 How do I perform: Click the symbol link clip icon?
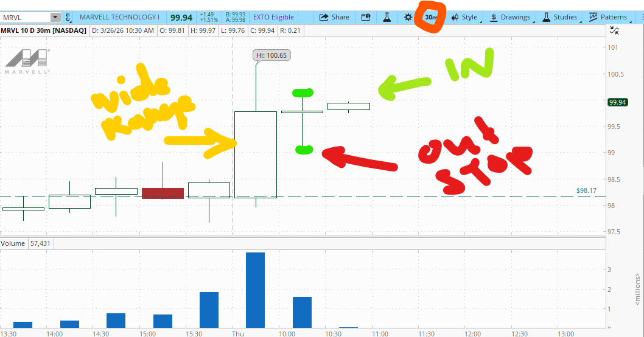pos(68,17)
